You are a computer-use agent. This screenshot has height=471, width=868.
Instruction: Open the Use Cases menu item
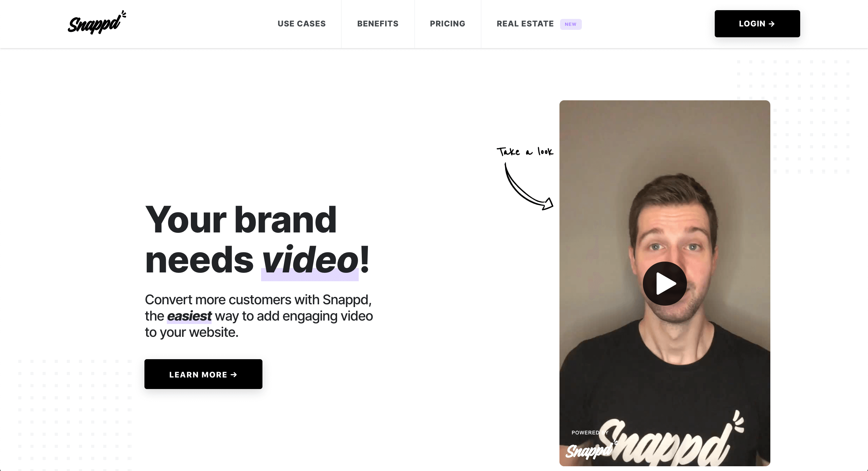pyautogui.click(x=301, y=24)
